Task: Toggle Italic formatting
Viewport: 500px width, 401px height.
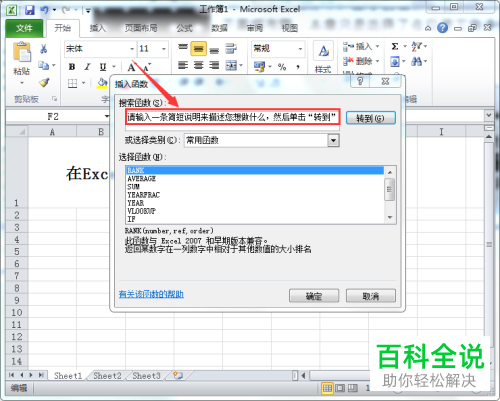Action: 87,67
